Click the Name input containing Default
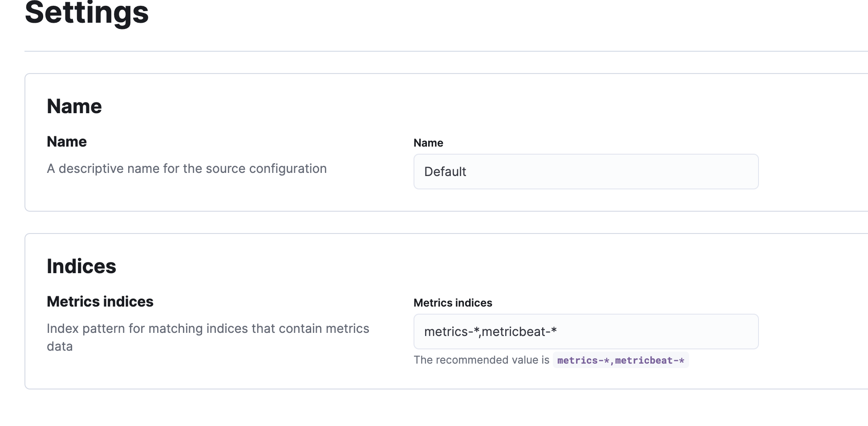Viewport: 868px width, 426px height. pyautogui.click(x=585, y=172)
